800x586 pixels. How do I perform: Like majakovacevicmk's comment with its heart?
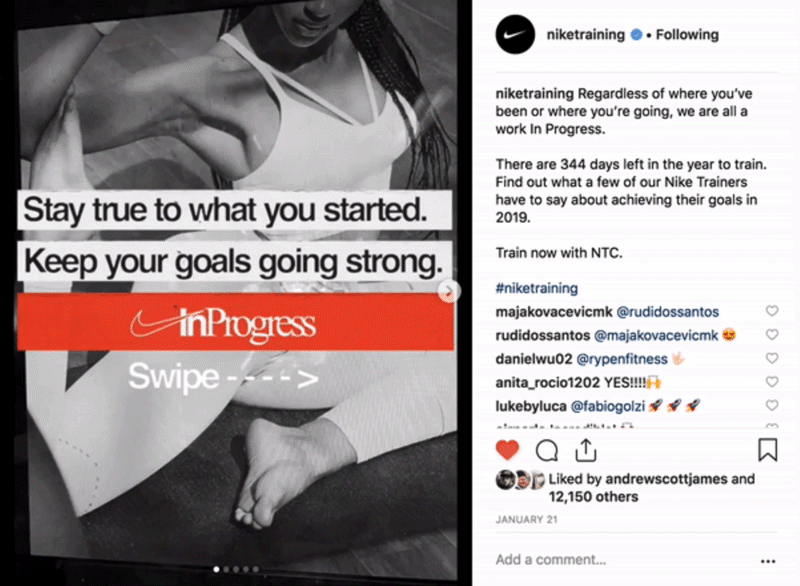(x=772, y=311)
